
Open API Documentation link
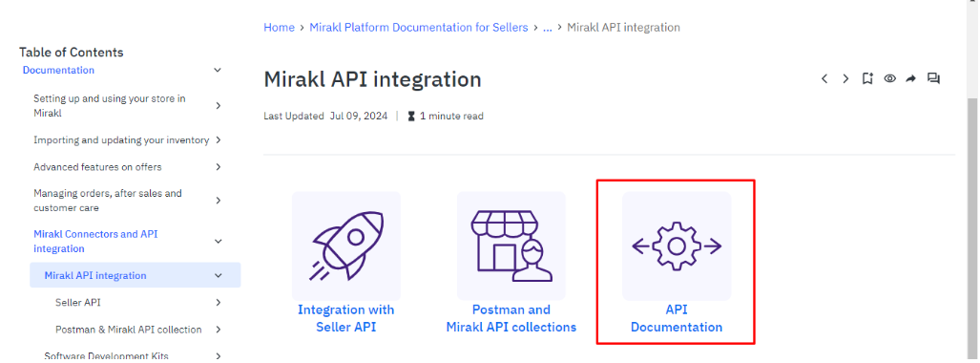tap(677, 318)
